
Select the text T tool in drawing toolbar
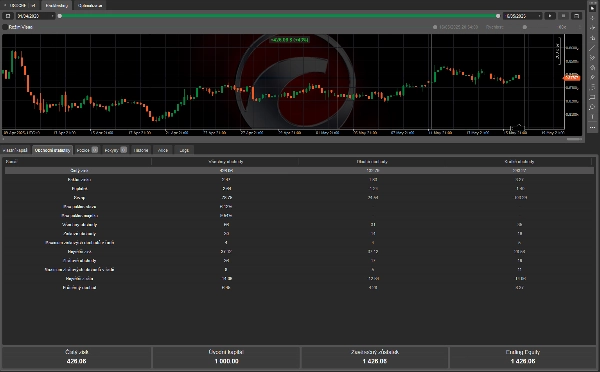tap(592, 117)
